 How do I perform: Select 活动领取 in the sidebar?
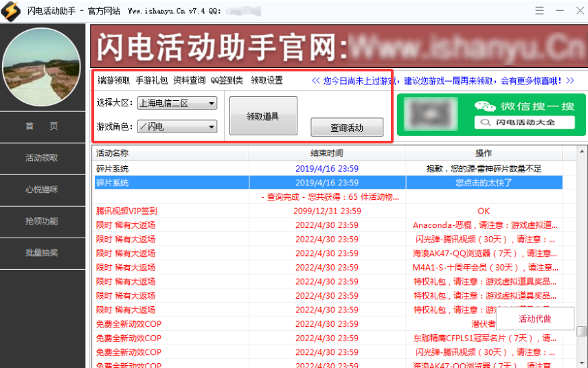pos(42,158)
